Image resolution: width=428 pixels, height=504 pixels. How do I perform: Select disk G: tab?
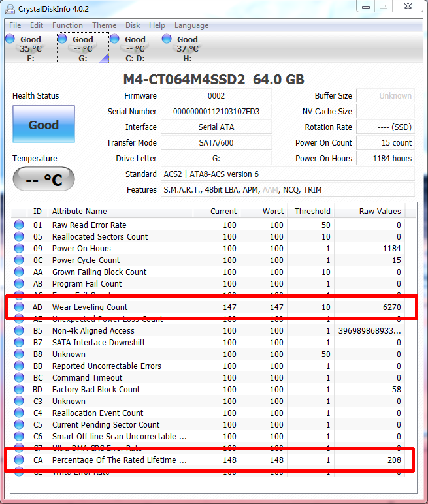pos(83,48)
